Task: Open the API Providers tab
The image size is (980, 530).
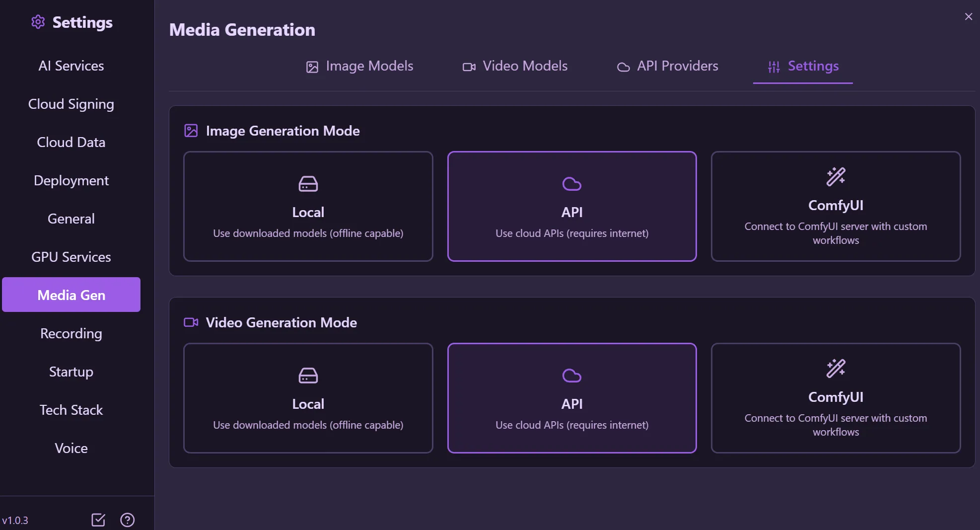Action: tap(668, 66)
